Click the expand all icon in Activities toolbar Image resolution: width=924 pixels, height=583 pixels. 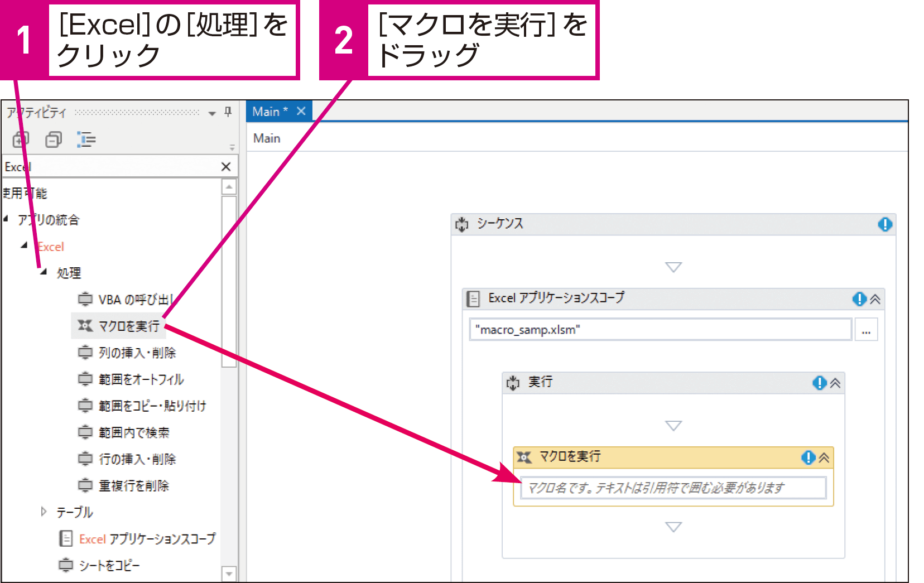[x=21, y=139]
